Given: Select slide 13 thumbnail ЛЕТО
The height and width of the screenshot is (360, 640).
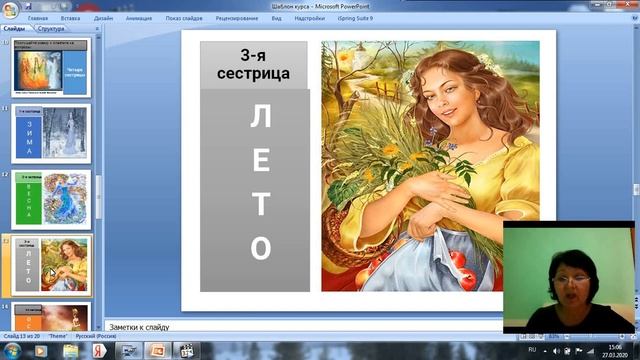Looking at the screenshot, I should point(51,265).
